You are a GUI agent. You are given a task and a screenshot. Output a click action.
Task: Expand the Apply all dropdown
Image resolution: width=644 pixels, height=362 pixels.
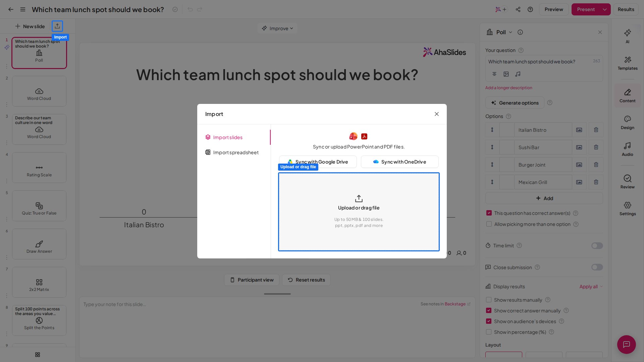[x=591, y=286]
